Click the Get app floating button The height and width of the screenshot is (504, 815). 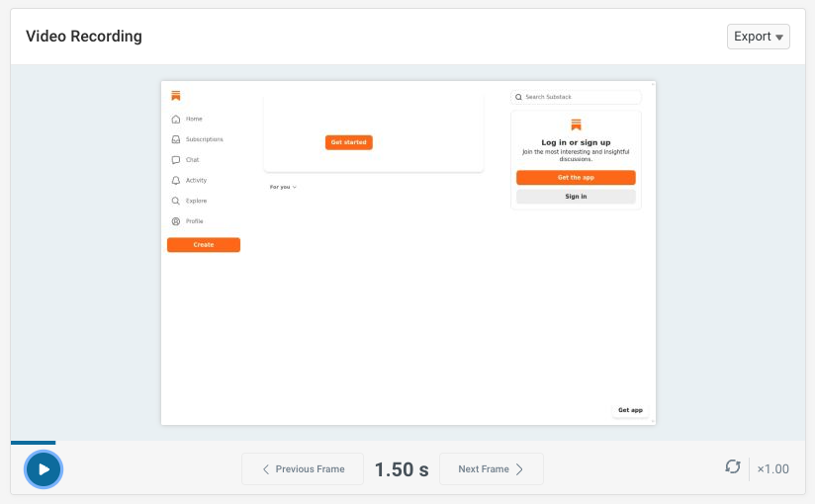[630, 410]
